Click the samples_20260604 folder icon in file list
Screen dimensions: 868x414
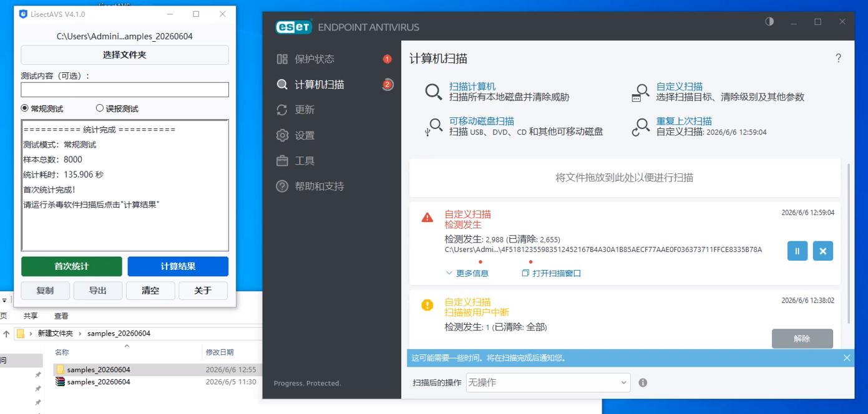[x=60, y=370]
